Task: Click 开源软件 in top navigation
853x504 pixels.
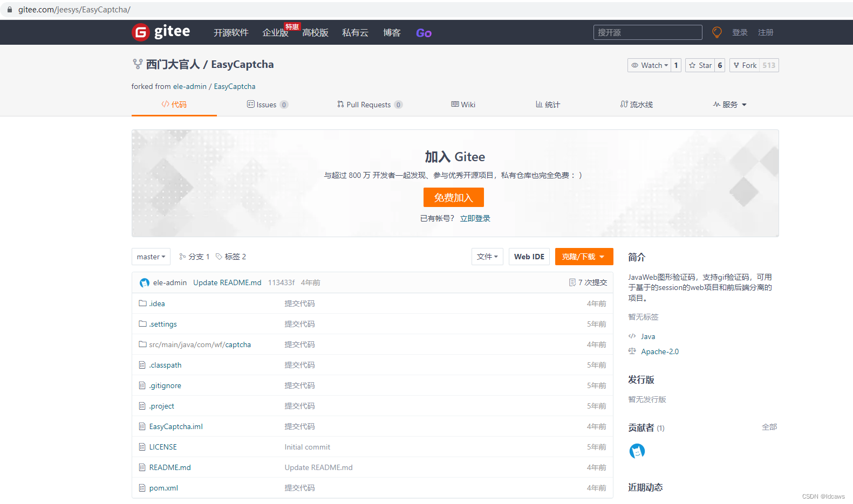Action: [231, 33]
